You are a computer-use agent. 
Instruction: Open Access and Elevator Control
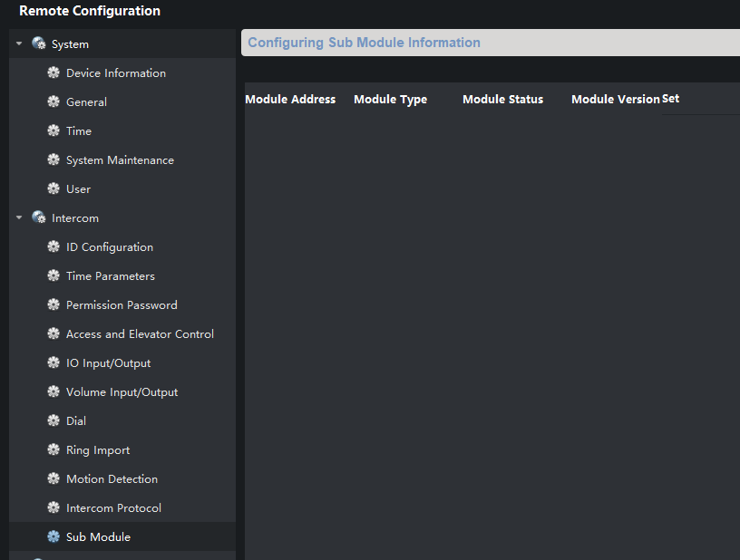click(x=140, y=334)
